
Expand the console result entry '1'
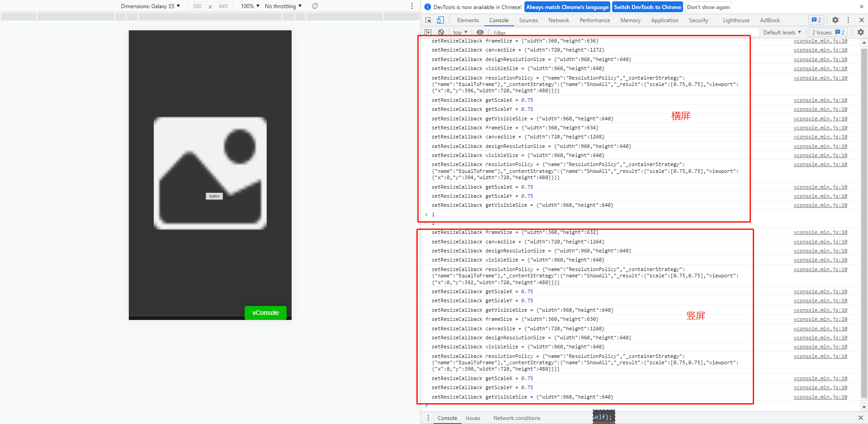(x=426, y=214)
